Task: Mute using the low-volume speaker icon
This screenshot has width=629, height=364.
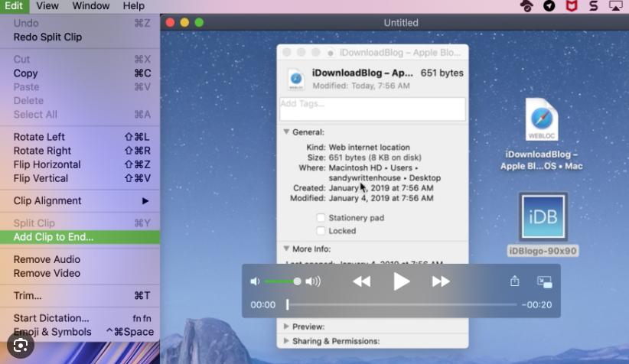Action: coord(255,281)
